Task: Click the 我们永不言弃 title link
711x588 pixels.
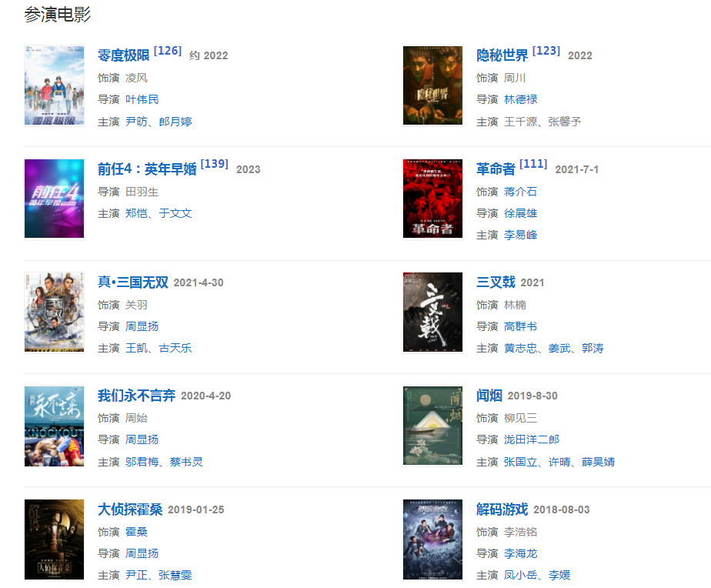Action: pyautogui.click(x=136, y=396)
